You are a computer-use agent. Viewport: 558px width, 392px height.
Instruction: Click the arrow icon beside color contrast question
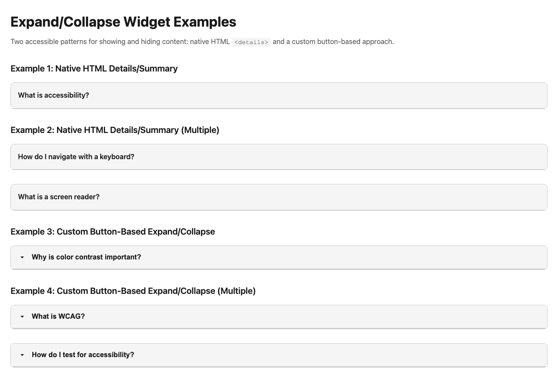22,257
